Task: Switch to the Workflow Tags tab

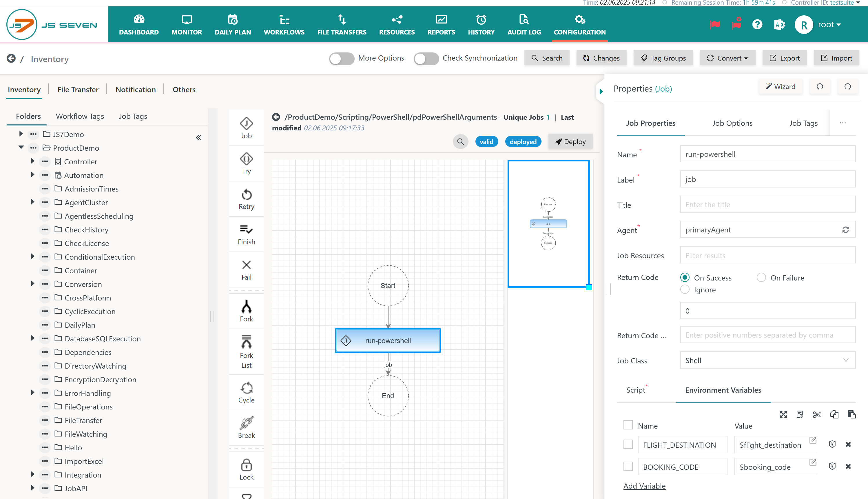Action: coord(80,116)
